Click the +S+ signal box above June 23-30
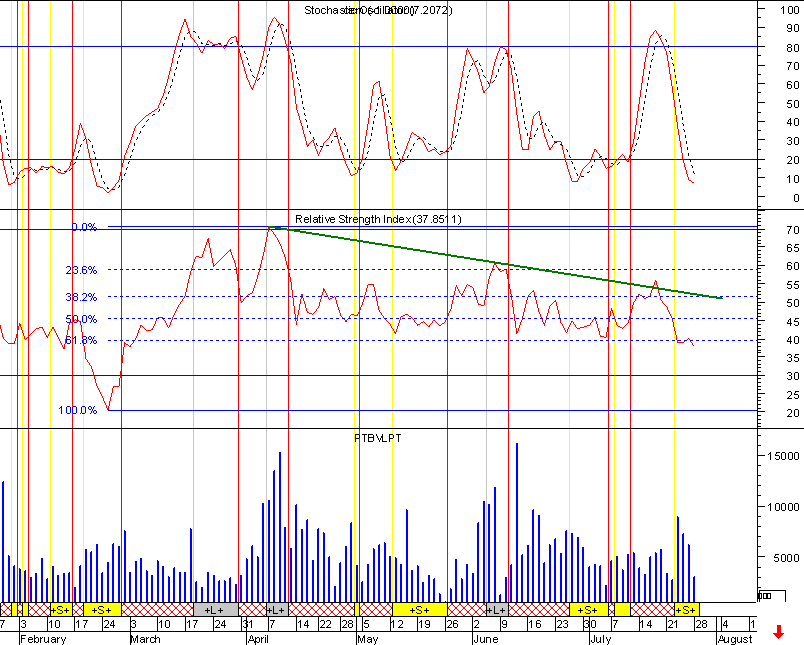This screenshot has height=645, width=804. 589,610
